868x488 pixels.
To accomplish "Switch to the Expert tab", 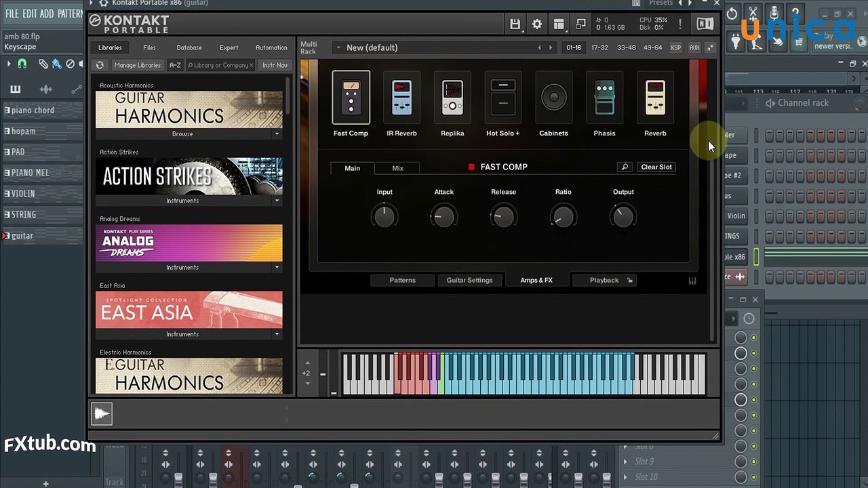I will pyautogui.click(x=229, y=47).
